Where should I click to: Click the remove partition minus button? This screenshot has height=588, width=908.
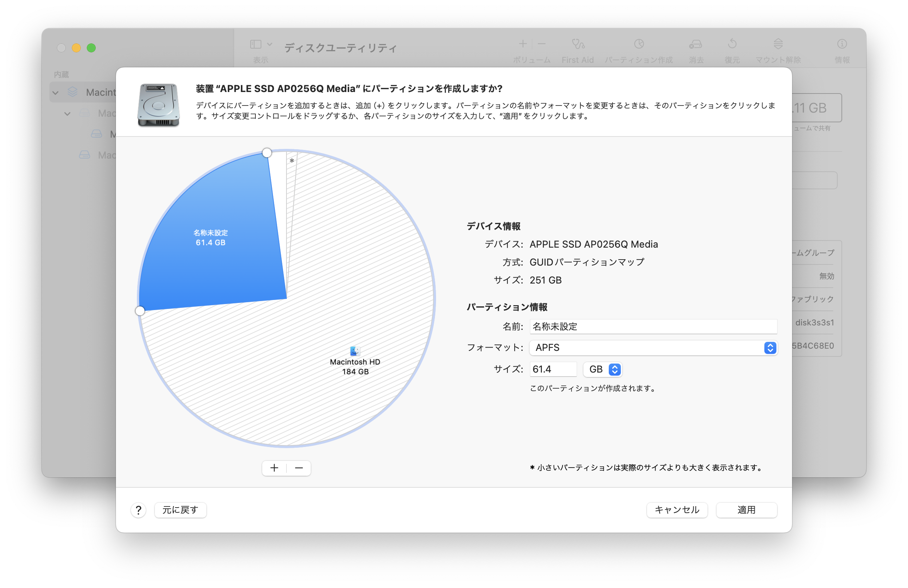299,468
